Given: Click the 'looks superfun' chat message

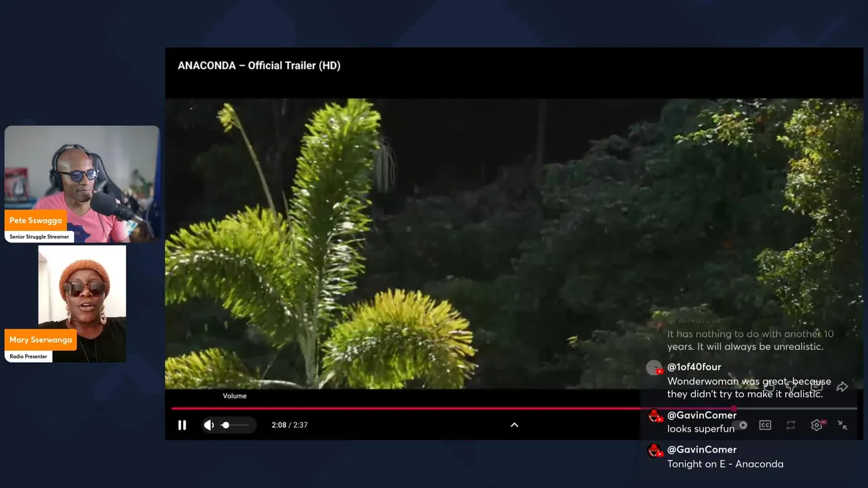Looking at the screenshot, I should pyautogui.click(x=701, y=429).
